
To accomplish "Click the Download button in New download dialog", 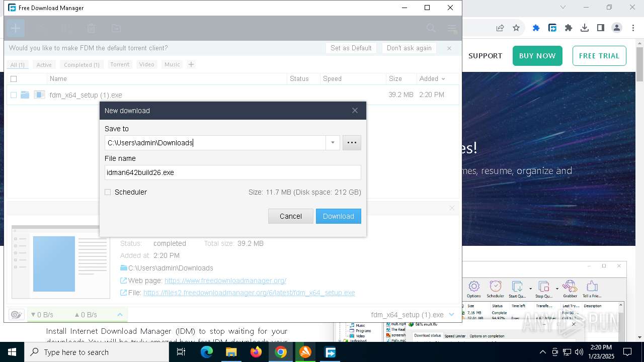I will tap(339, 216).
